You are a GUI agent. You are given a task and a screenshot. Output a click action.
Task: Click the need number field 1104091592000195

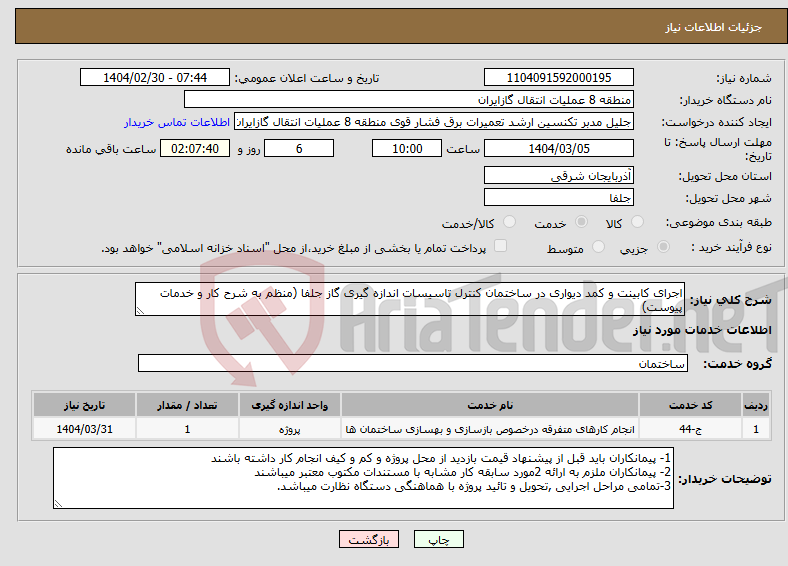pos(559,77)
